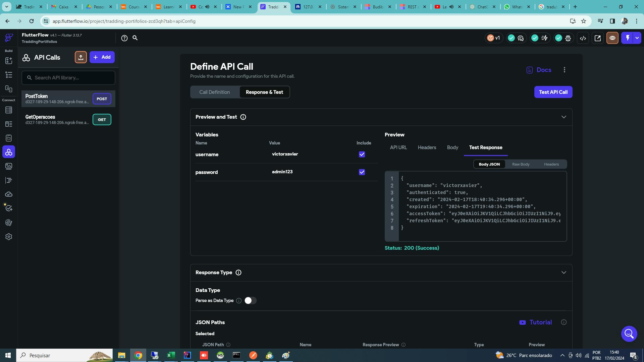Open the Firestore database sidebar icon
Screen dimensions: 644x362
[x=9, y=110]
